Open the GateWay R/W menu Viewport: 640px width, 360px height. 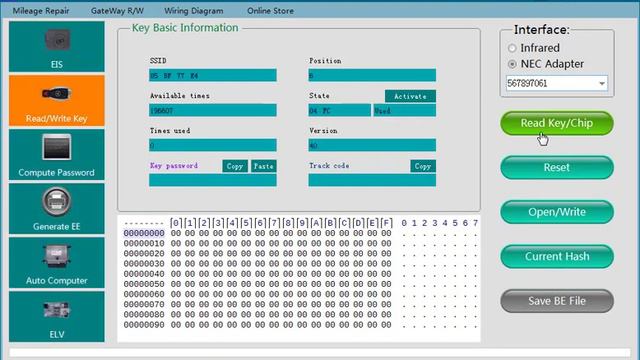coord(117,11)
